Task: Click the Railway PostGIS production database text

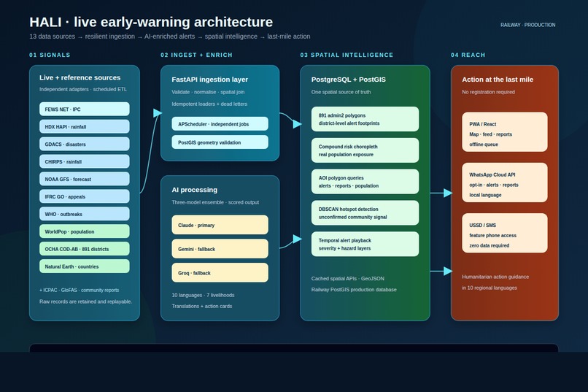Action: (354, 290)
